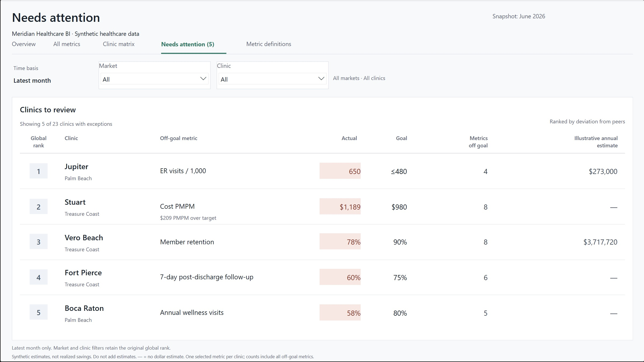The width and height of the screenshot is (644, 362).
Task: Click the ≤480 goal value
Action: click(x=399, y=172)
